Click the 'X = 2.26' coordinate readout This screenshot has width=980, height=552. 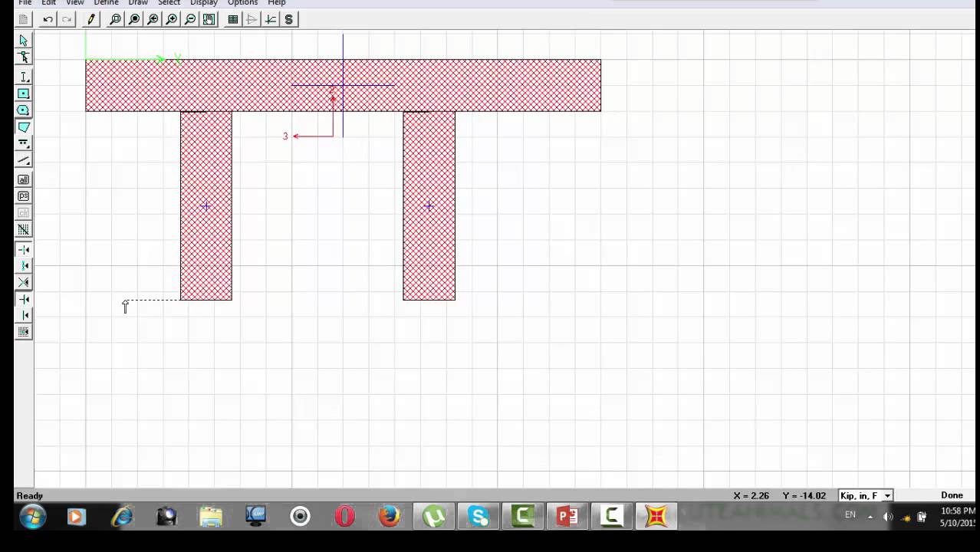pyautogui.click(x=751, y=496)
